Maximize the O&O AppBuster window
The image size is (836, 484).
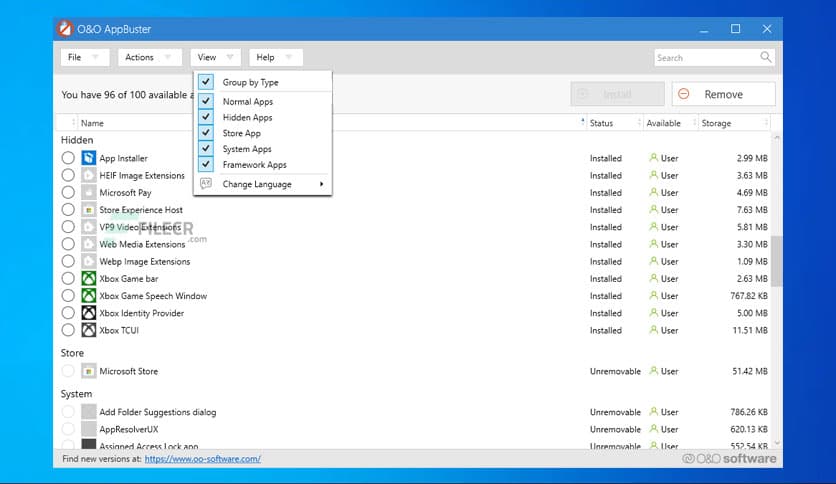(735, 29)
